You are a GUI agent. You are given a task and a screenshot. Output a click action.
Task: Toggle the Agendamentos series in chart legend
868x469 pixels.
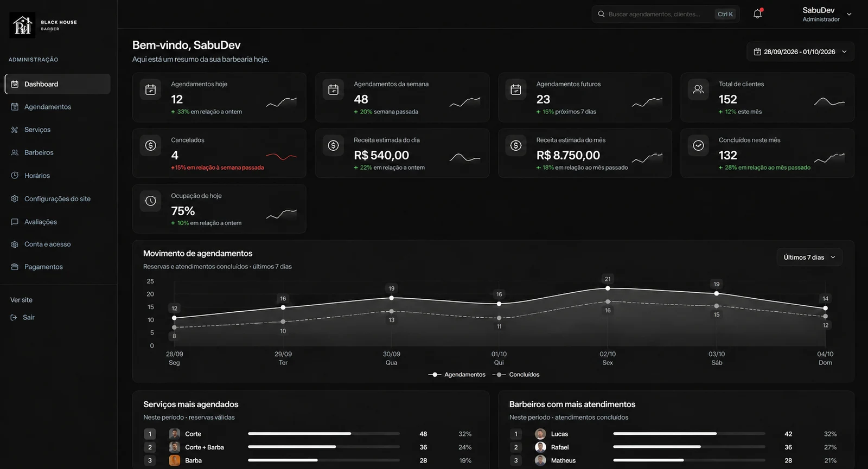click(x=457, y=375)
